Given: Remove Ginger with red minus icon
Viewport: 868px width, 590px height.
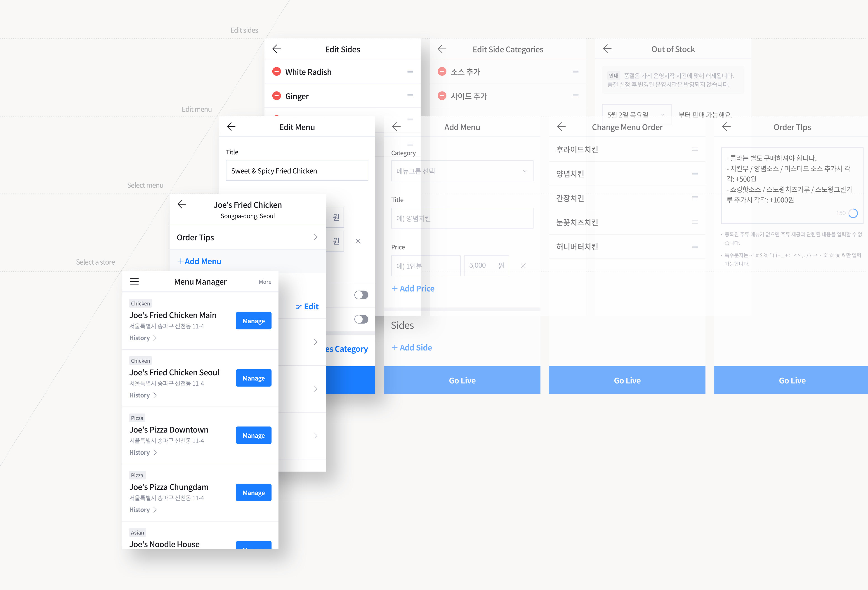Looking at the screenshot, I should (276, 96).
